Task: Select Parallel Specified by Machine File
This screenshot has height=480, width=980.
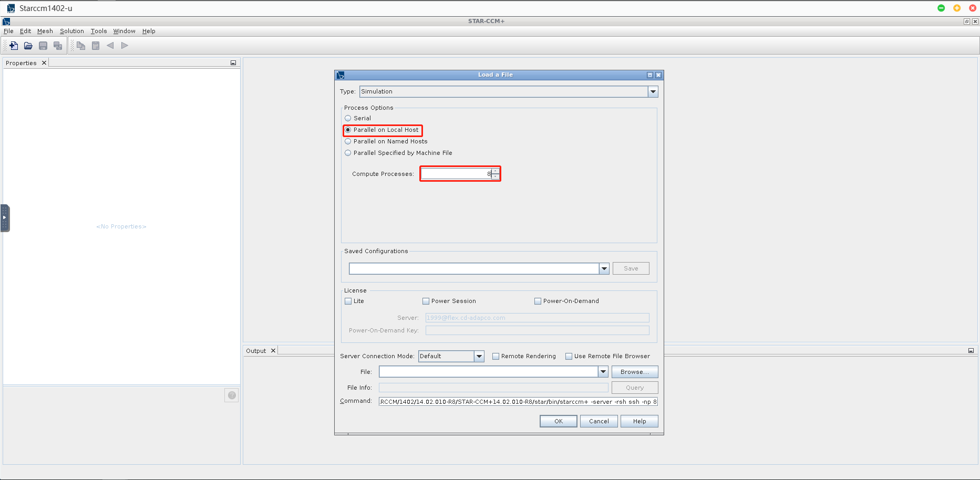Action: click(348, 153)
